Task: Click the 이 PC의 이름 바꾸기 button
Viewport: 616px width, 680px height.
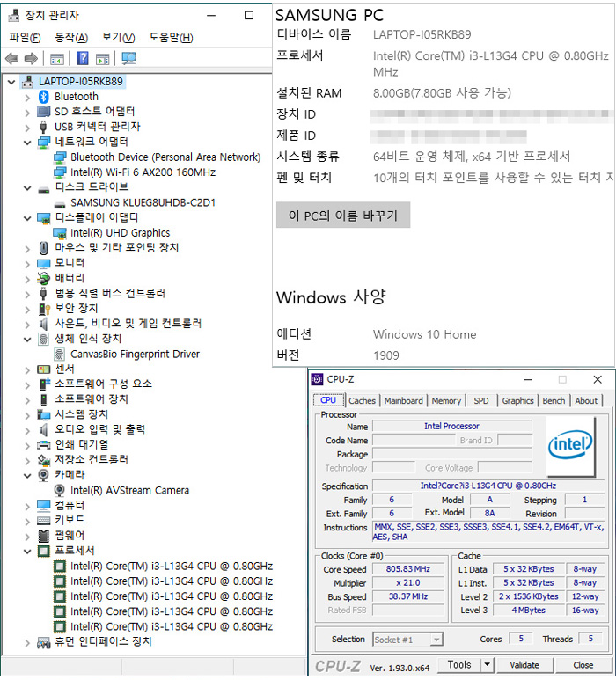Action: click(x=343, y=216)
